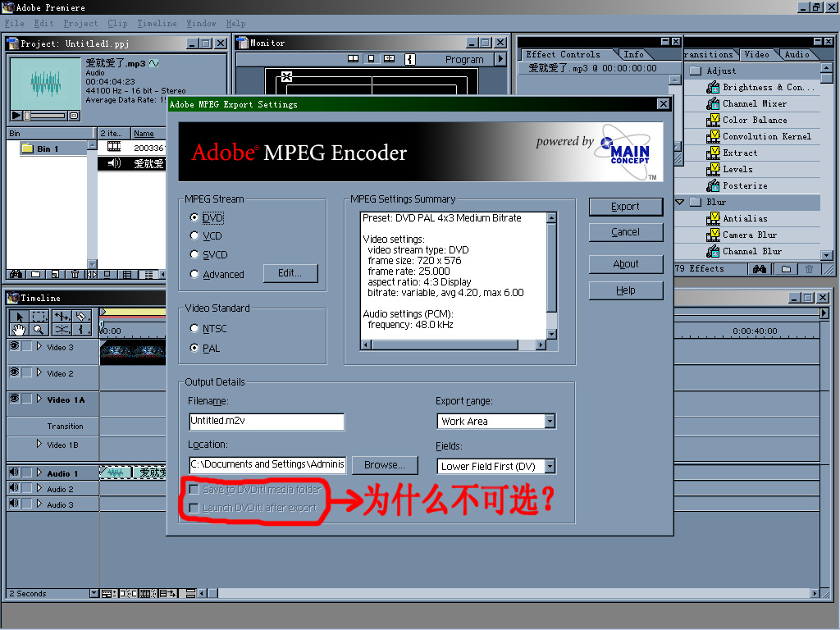The width and height of the screenshot is (840, 630).
Task: Select the Camera Blur effect
Action: click(750, 235)
